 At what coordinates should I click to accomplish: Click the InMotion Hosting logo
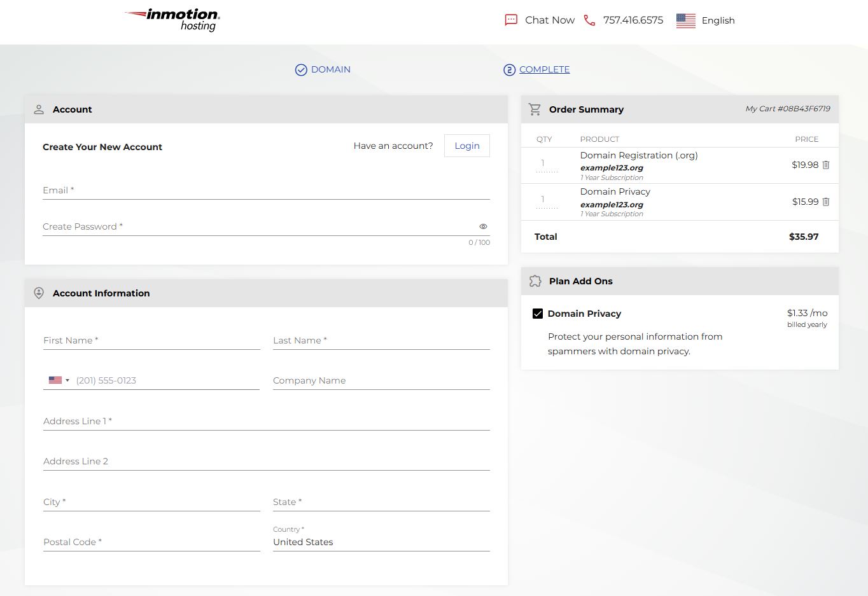coord(171,20)
